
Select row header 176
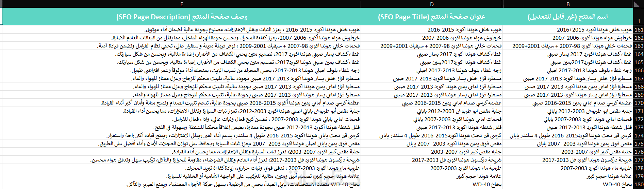pyautogui.click(x=638, y=152)
